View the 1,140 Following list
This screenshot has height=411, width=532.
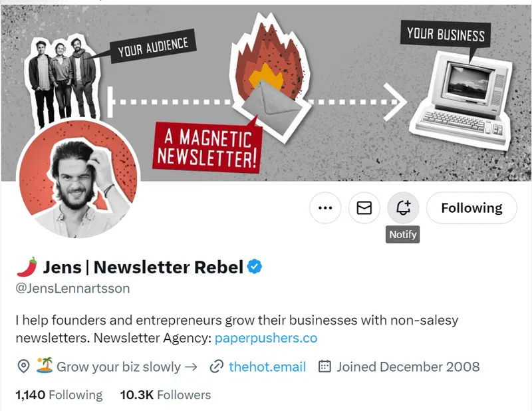coord(59,395)
